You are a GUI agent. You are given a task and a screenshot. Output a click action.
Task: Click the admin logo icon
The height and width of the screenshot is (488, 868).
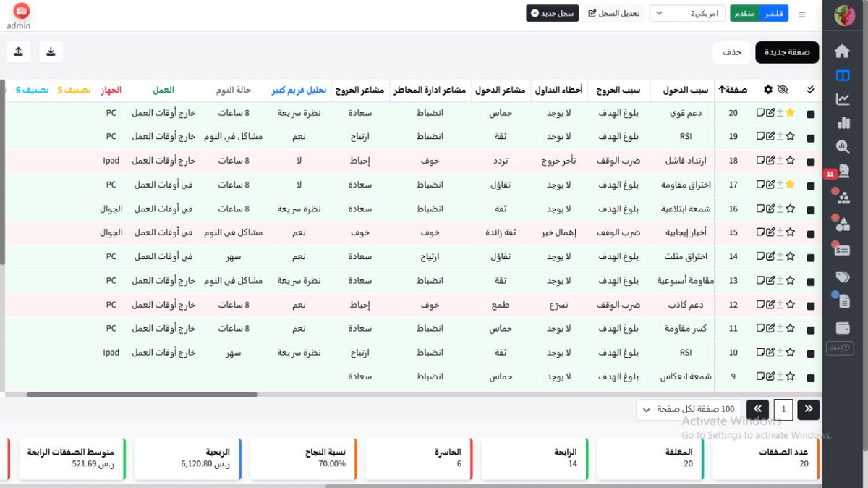tap(22, 11)
